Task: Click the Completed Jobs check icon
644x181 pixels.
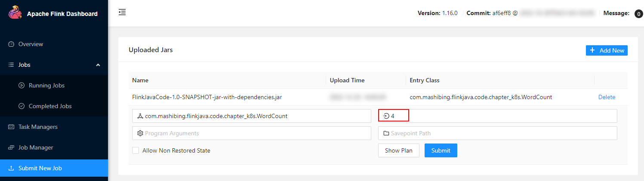Action: (x=22, y=106)
